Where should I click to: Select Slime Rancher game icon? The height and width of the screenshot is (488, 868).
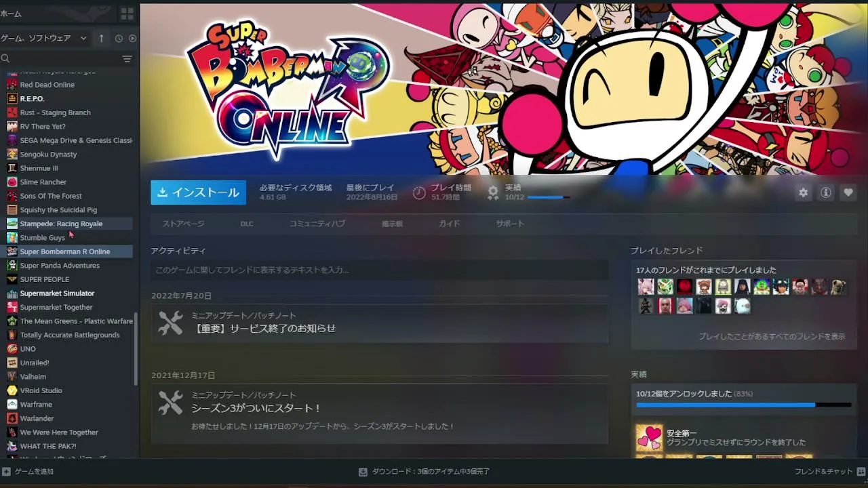[x=12, y=182]
